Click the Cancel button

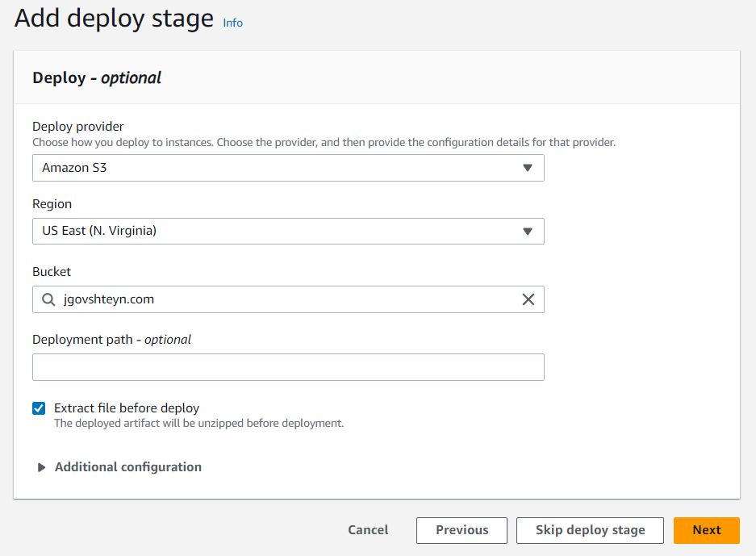click(x=368, y=530)
